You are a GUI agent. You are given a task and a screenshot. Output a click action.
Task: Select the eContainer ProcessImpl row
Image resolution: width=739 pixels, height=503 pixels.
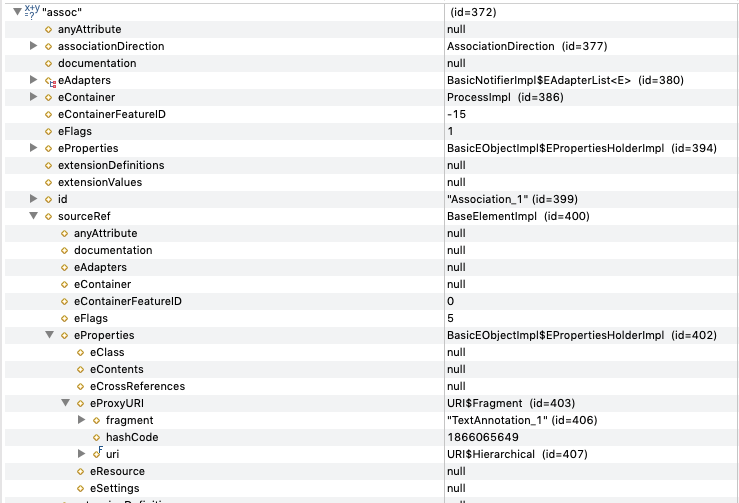(x=370, y=97)
